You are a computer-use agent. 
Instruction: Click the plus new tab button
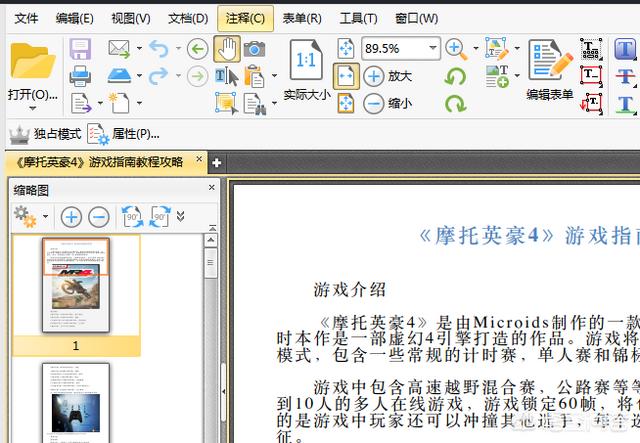click(217, 163)
